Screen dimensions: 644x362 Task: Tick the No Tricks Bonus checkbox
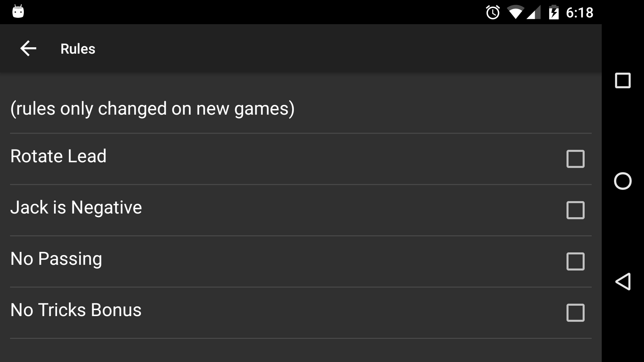[575, 313]
